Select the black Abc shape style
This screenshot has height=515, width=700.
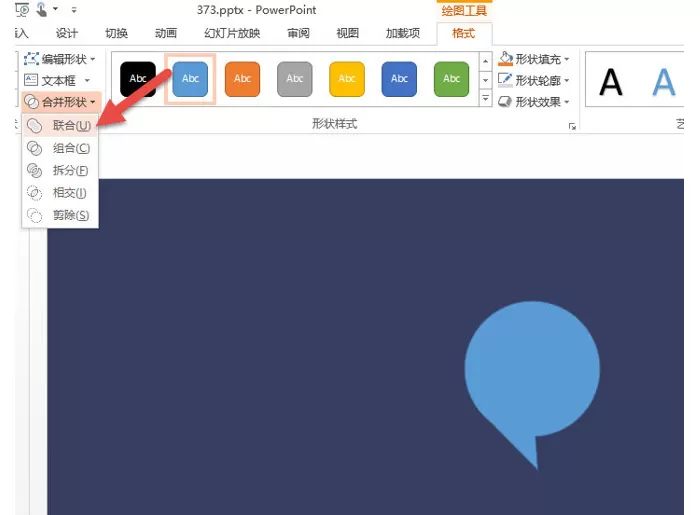click(138, 79)
